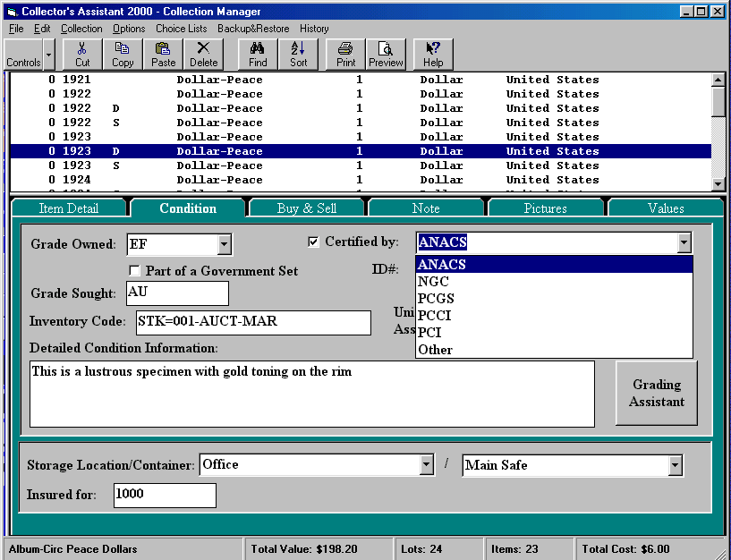Maximize the Collection Manager window

(701, 12)
